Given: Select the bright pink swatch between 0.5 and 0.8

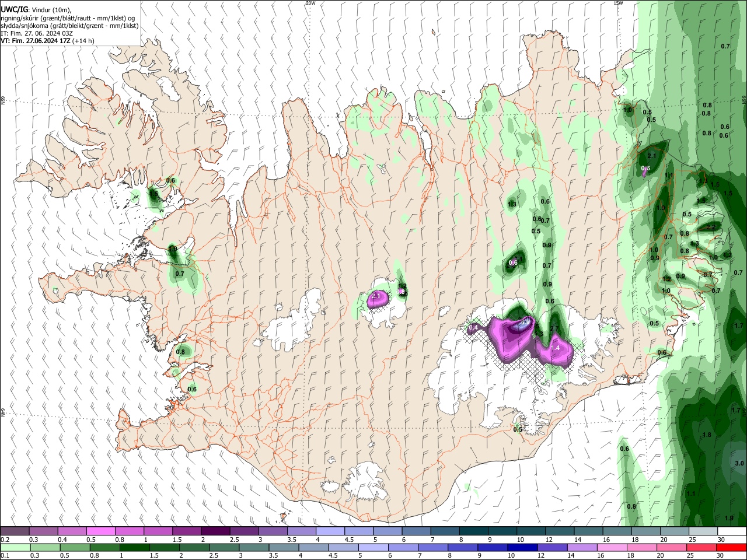Looking at the screenshot, I should pos(100,531).
